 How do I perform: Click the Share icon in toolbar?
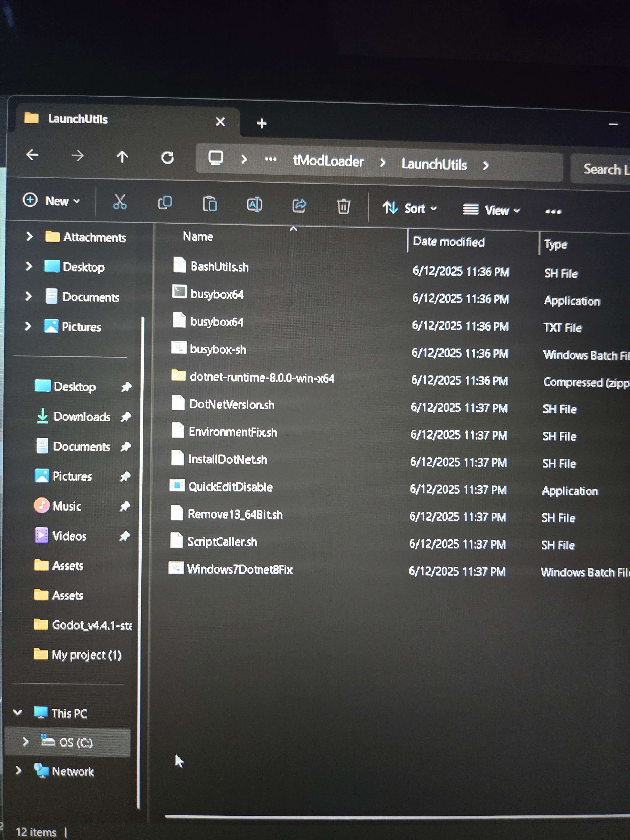(x=299, y=205)
